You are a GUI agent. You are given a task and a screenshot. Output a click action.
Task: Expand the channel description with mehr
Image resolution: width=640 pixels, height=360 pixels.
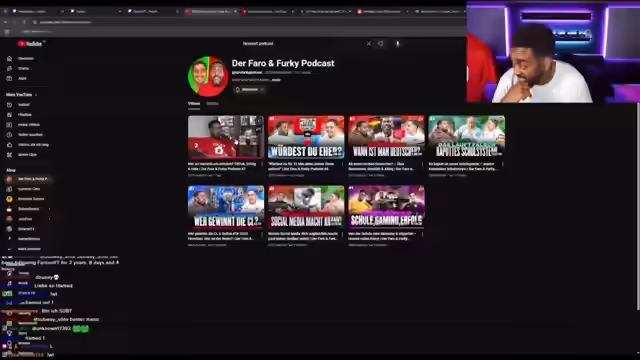[x=276, y=80]
